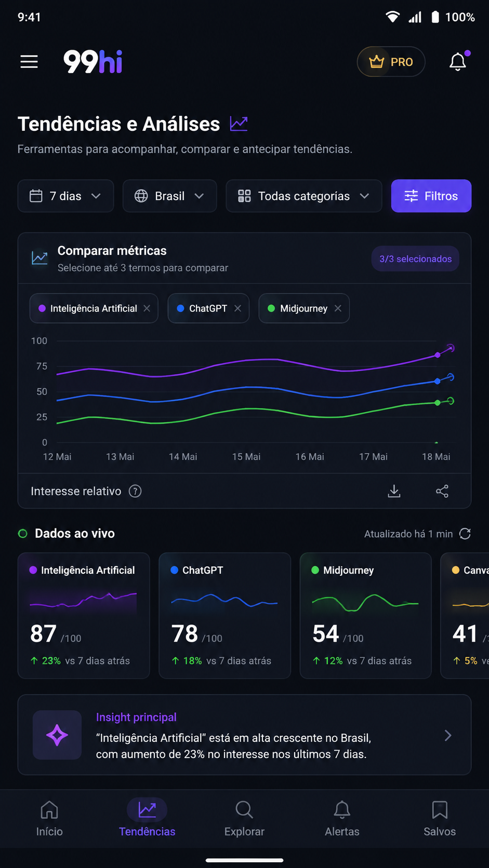Switch to the Explorar tab

(244, 819)
